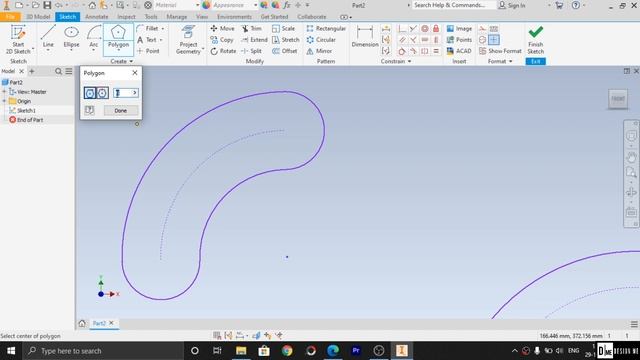Close the Polygon dialog
Viewport: 640px width, 360px height.
tap(135, 73)
